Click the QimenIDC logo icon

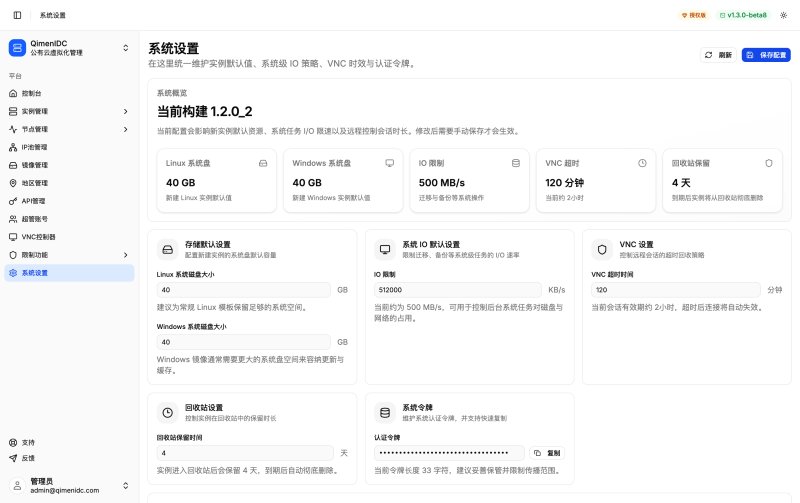[x=17, y=48]
